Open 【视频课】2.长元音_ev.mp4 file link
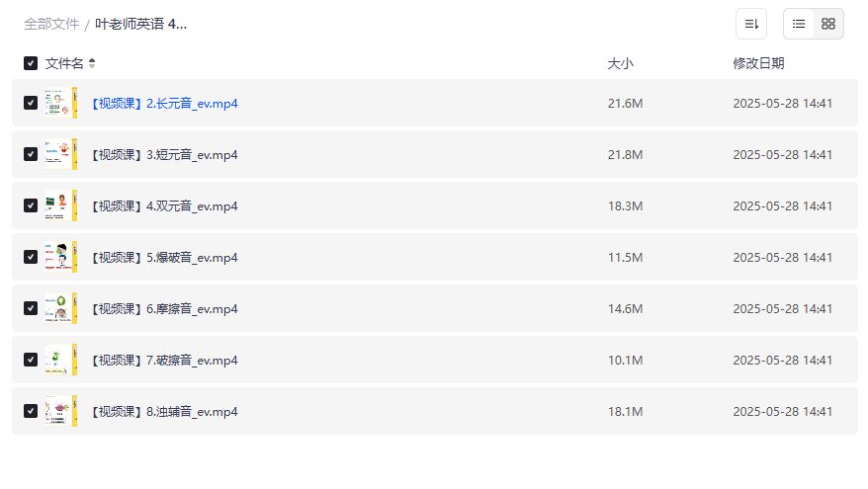Image resolution: width=868 pixels, height=489 pixels. point(164,104)
